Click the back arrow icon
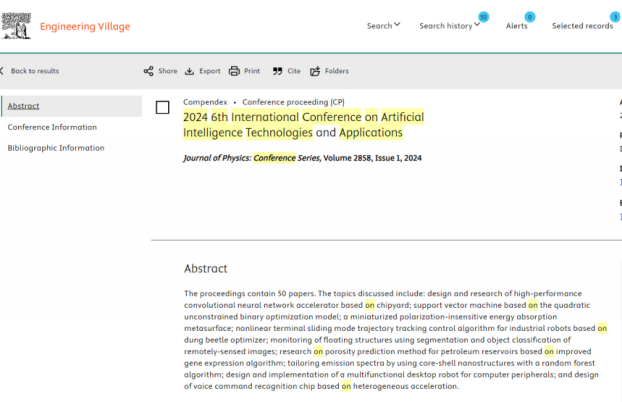622x402 pixels. pos(2,71)
